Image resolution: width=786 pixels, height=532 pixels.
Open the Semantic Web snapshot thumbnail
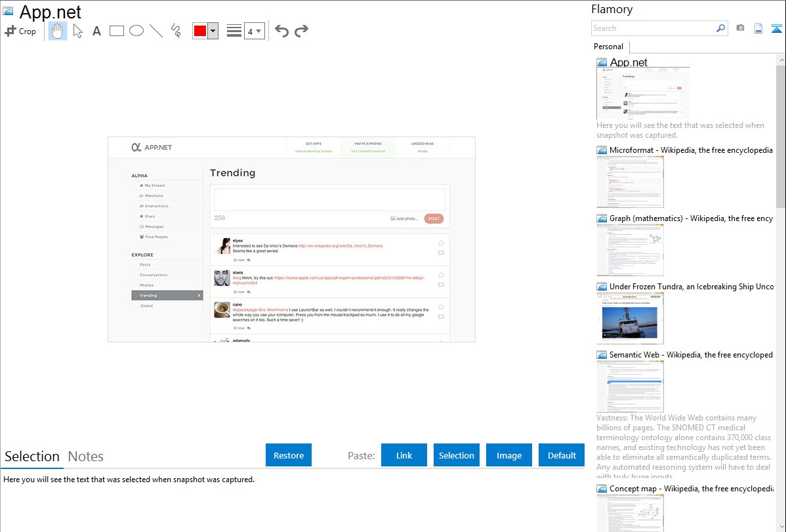(630, 386)
